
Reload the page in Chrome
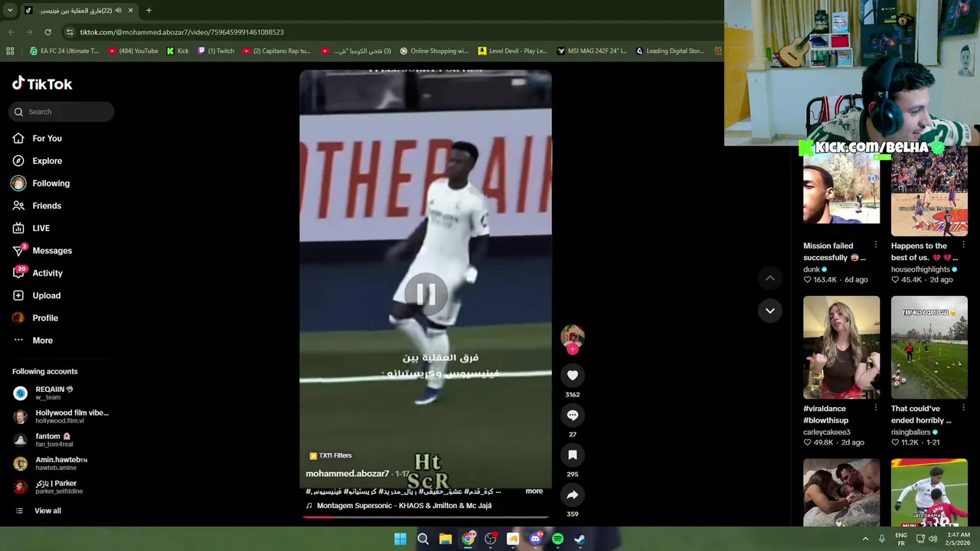(47, 32)
